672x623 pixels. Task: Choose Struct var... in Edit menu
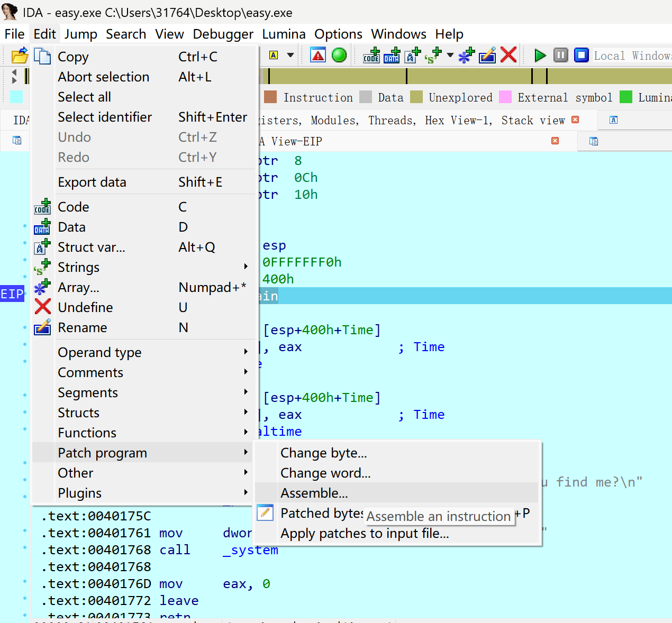tap(143, 247)
